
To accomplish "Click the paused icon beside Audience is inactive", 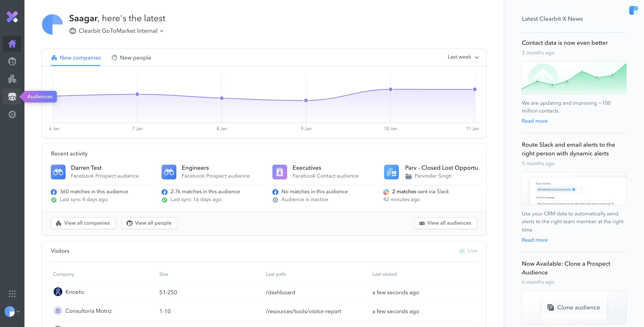I will pyautogui.click(x=275, y=200).
